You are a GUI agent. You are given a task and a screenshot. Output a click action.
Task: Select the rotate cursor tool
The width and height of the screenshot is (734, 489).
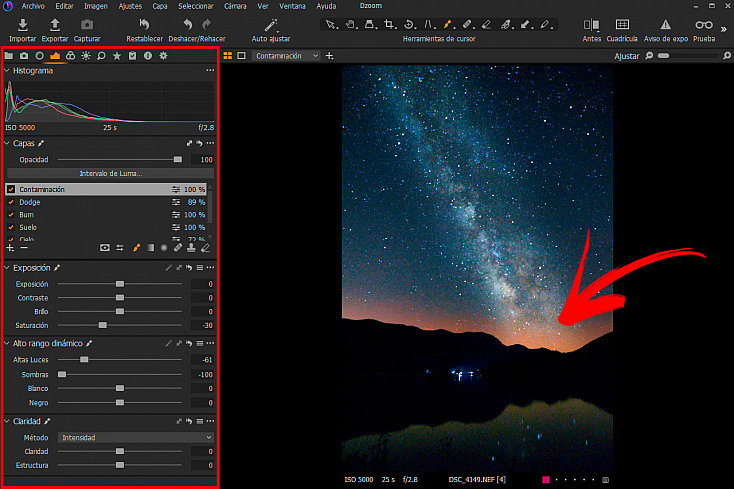click(408, 24)
